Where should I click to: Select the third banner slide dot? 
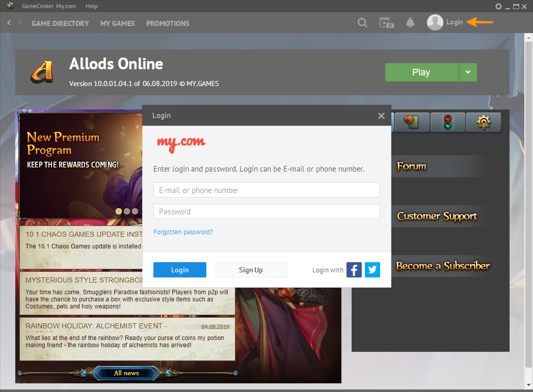click(135, 211)
